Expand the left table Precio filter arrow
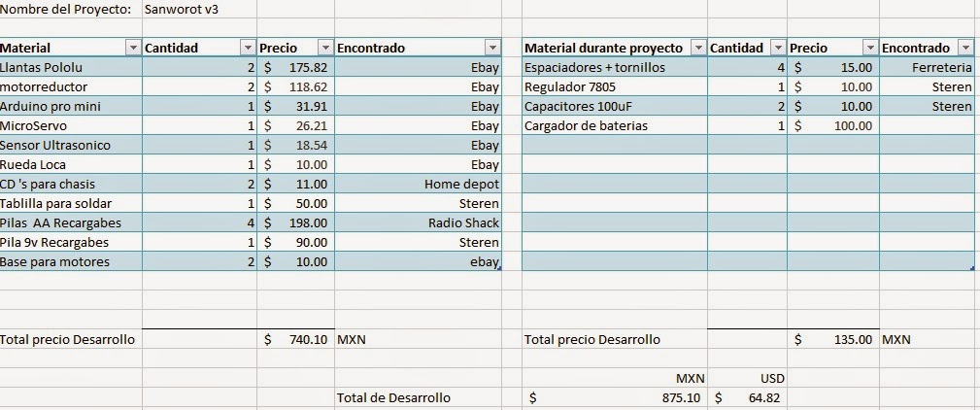The width and height of the screenshot is (980, 410). tap(323, 48)
